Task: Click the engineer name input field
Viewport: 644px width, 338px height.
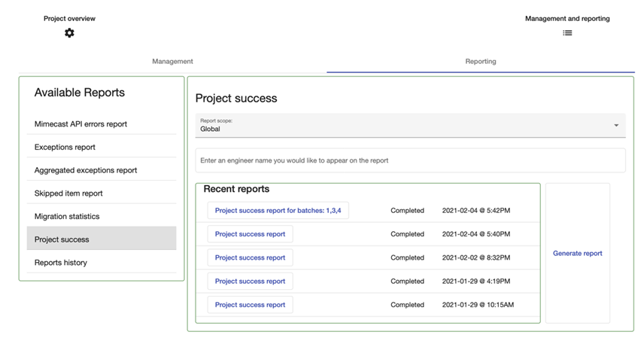Action: [x=410, y=160]
